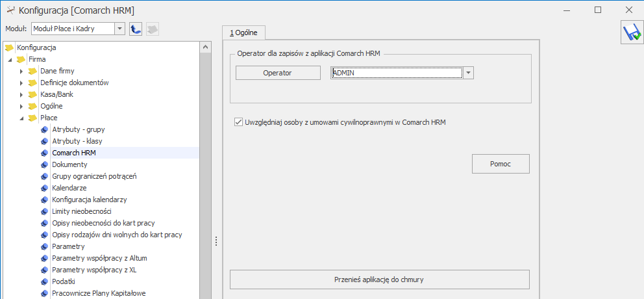The width and height of the screenshot is (644, 299).
Task: Click the Operator button
Action: point(278,73)
